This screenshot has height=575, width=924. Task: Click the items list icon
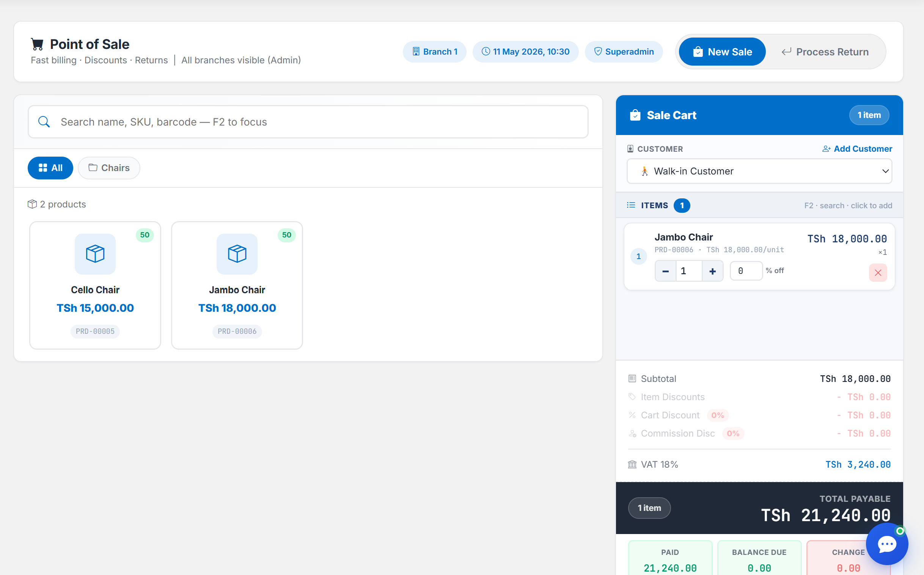tap(631, 205)
